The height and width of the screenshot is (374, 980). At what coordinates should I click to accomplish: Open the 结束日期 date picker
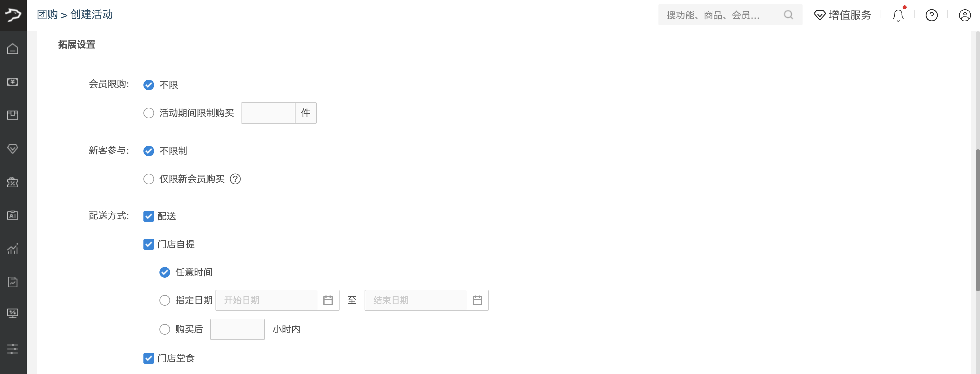click(427, 300)
